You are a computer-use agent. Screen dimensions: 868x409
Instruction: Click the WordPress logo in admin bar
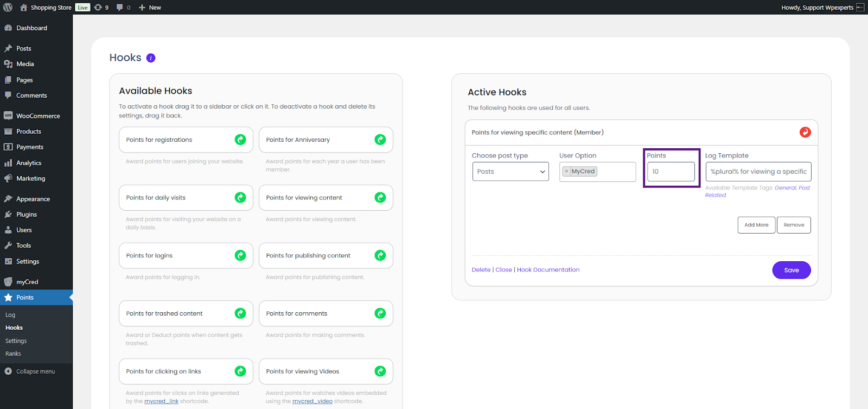(x=8, y=7)
